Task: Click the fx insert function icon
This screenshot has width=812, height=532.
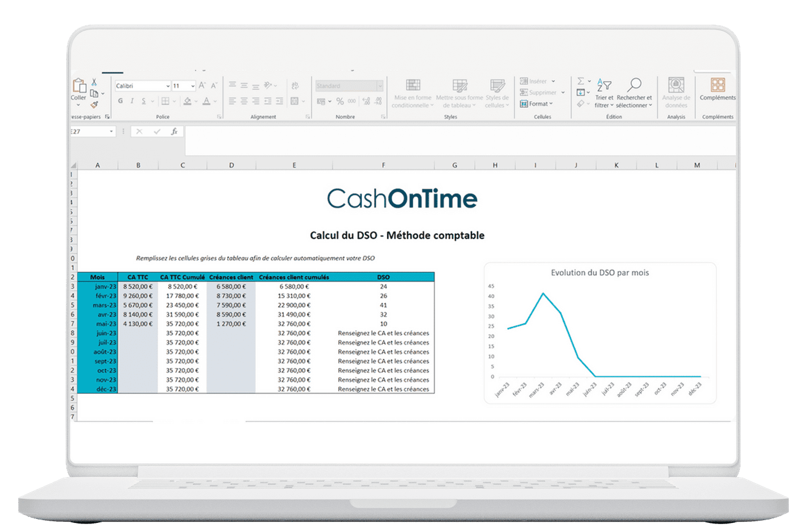Action: [x=175, y=132]
